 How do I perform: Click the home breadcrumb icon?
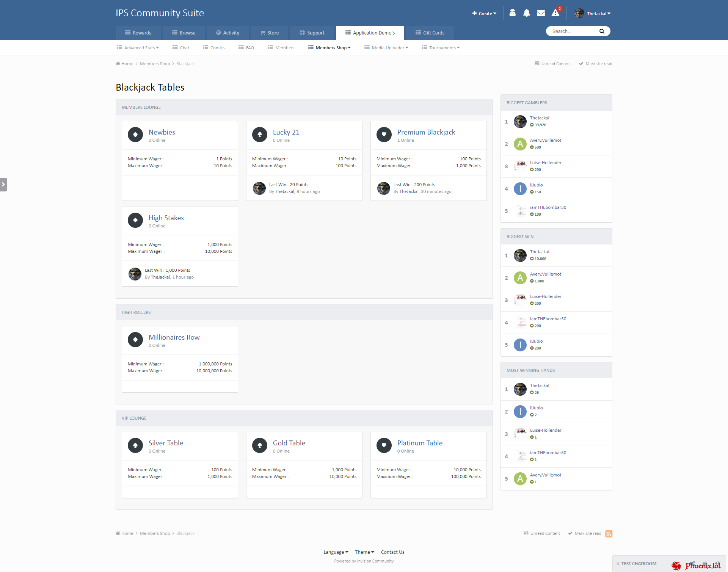pos(118,63)
